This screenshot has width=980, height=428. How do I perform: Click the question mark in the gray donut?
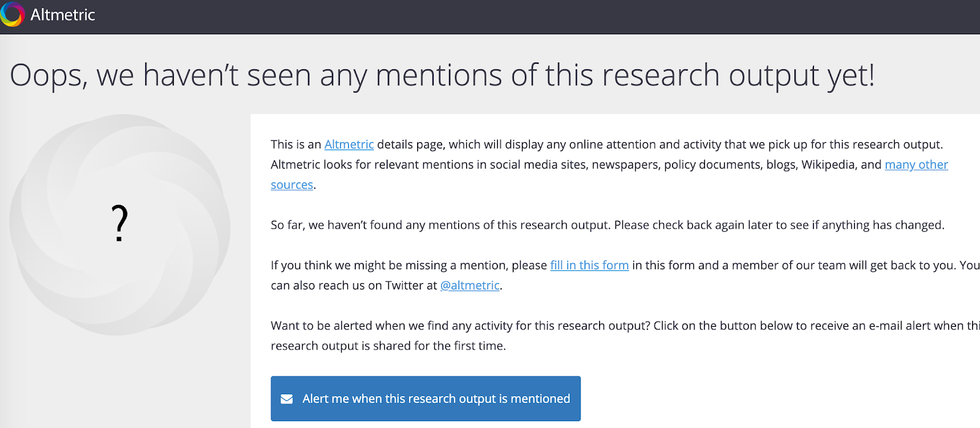click(x=120, y=224)
